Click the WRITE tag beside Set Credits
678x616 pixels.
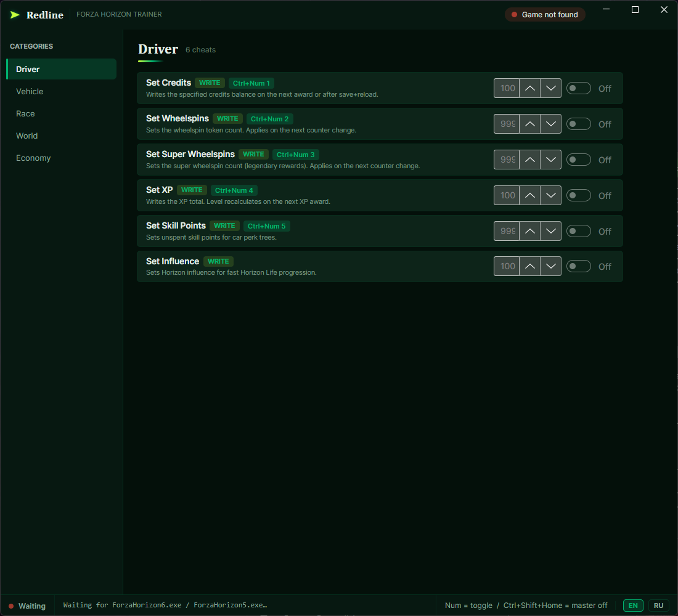(x=210, y=83)
